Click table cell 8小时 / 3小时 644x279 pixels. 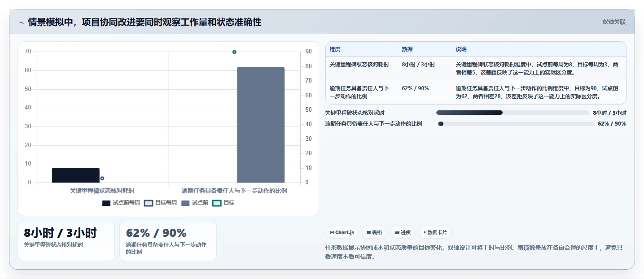[x=418, y=65]
